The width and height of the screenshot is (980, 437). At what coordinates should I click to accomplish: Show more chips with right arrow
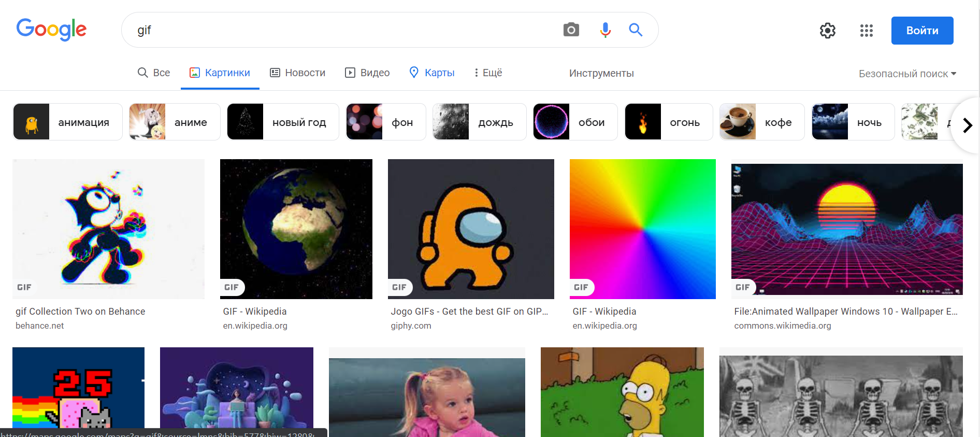[967, 125]
